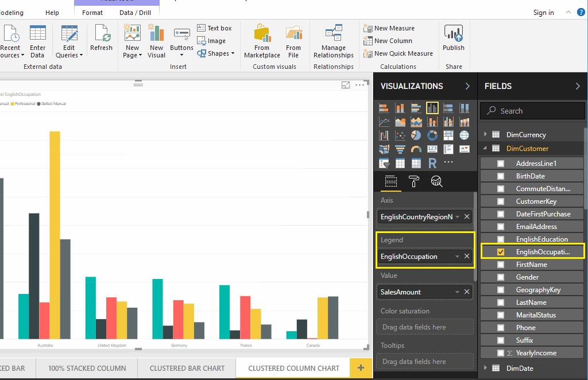Collapse the DimCustomer table
Image resolution: width=588 pixels, height=380 pixels.
tap(485, 148)
